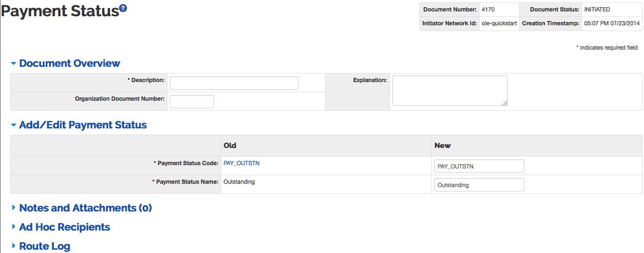Select the ole-quickstart initiator ID text
The image size is (644, 253).
pyautogui.click(x=499, y=23)
